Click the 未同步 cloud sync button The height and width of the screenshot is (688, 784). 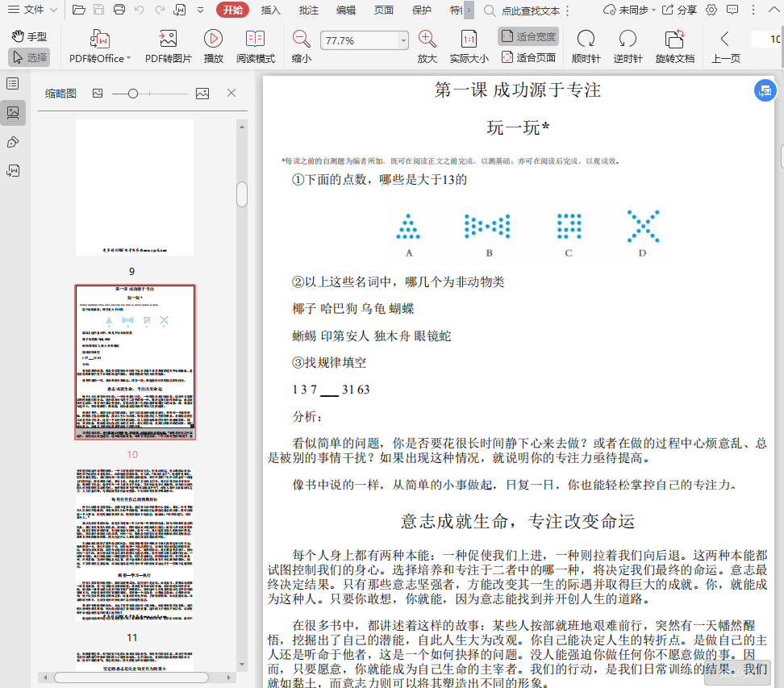pos(629,10)
